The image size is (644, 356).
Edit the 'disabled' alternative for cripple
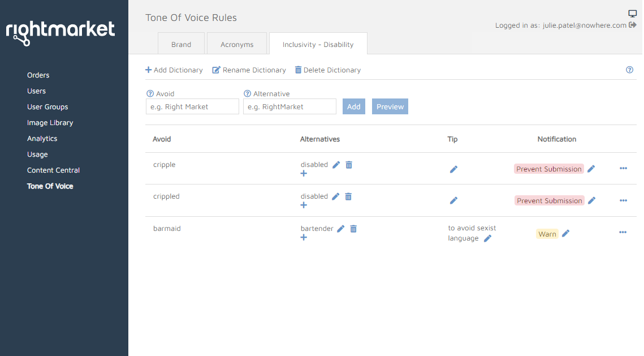(x=336, y=165)
